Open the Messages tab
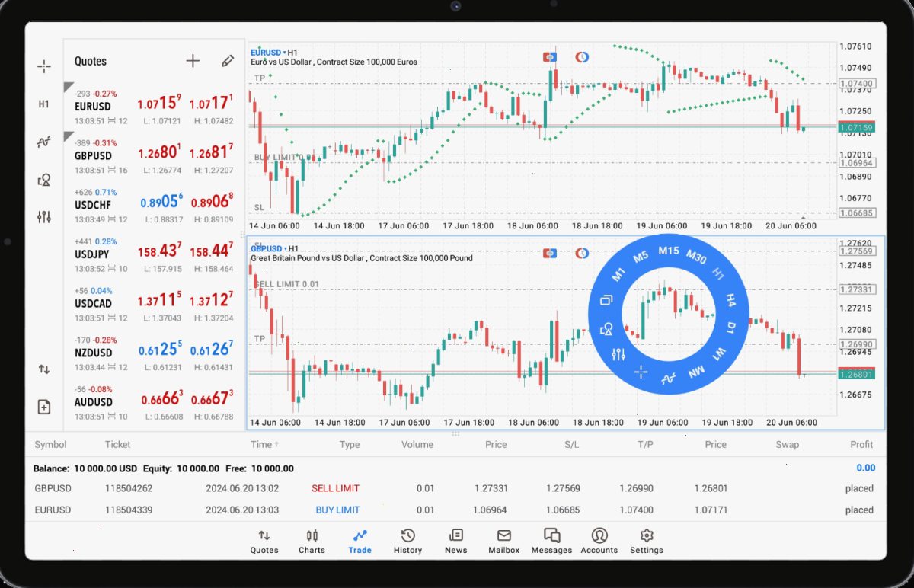The image size is (914, 588). pyautogui.click(x=551, y=542)
